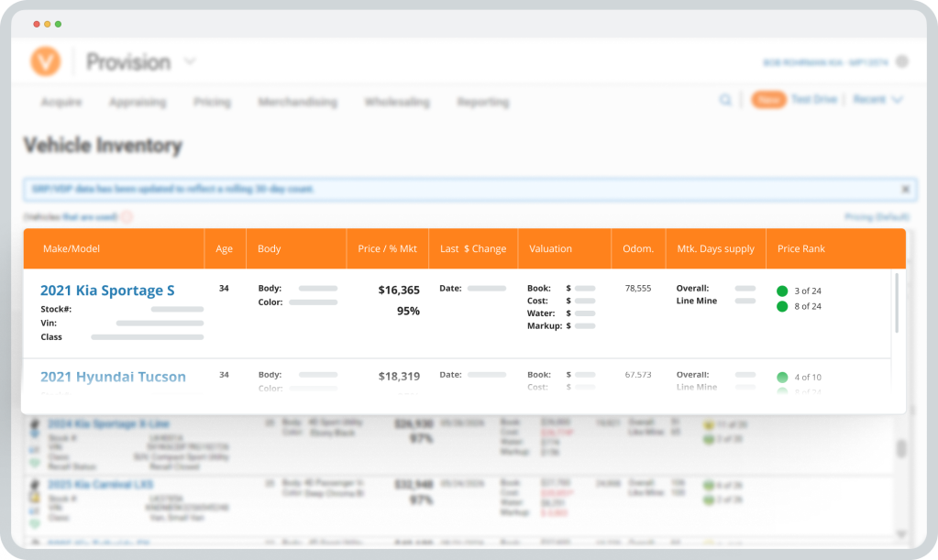Screen dimensions: 938x560
Task: Sort by Last $ Change column header
Action: pyautogui.click(x=473, y=248)
